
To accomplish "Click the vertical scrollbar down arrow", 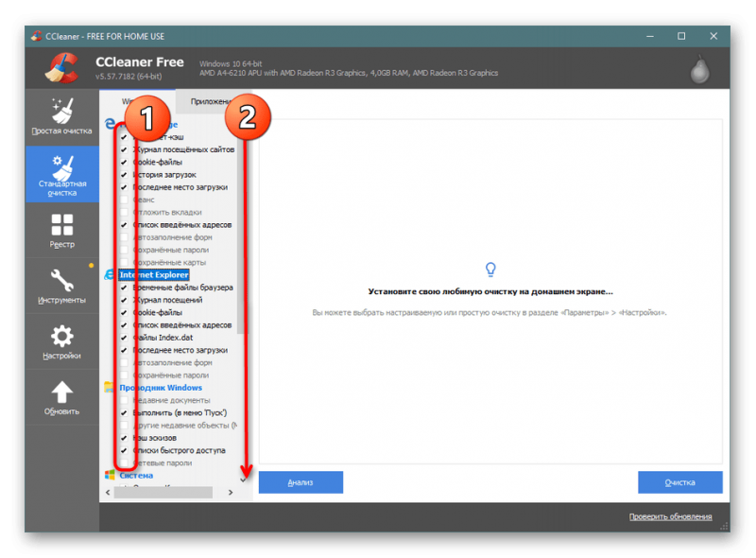I will point(243,480).
